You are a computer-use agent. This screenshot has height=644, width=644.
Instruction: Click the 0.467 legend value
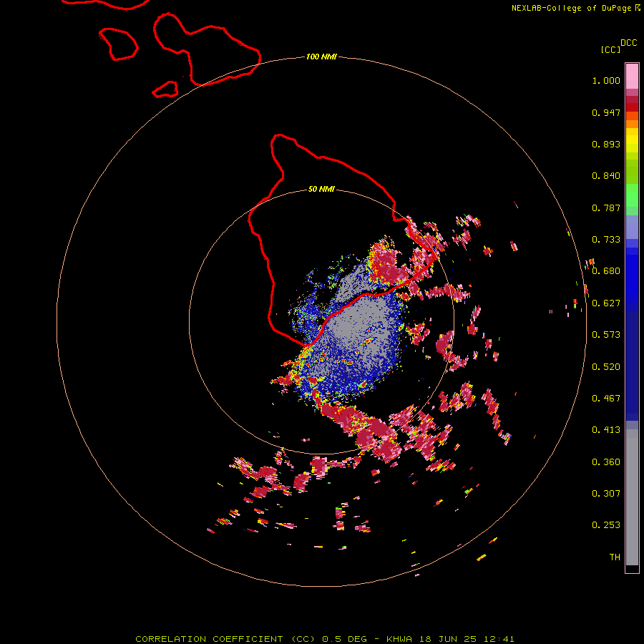point(606,399)
